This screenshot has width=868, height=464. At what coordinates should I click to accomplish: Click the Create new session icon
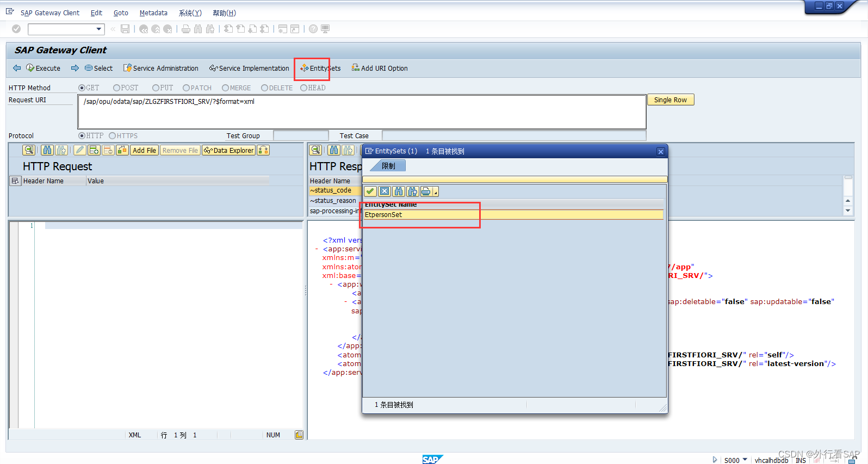283,29
